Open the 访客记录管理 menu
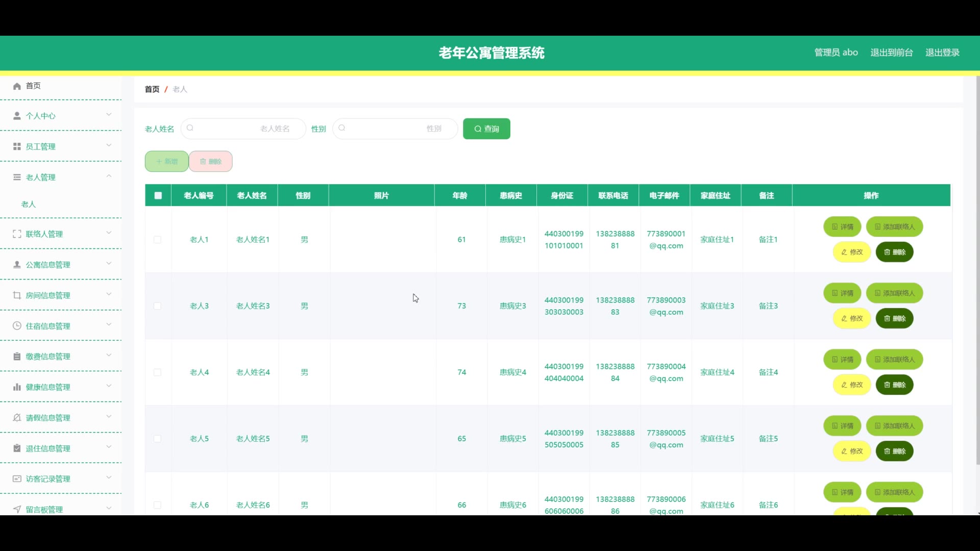This screenshot has height=551, width=980. tap(48, 479)
